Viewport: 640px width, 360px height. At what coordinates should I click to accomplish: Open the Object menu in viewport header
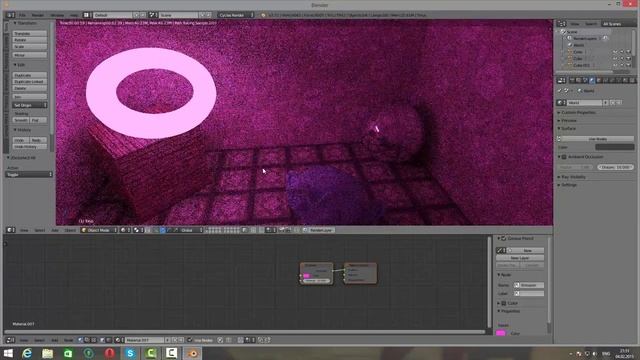[x=70, y=230]
